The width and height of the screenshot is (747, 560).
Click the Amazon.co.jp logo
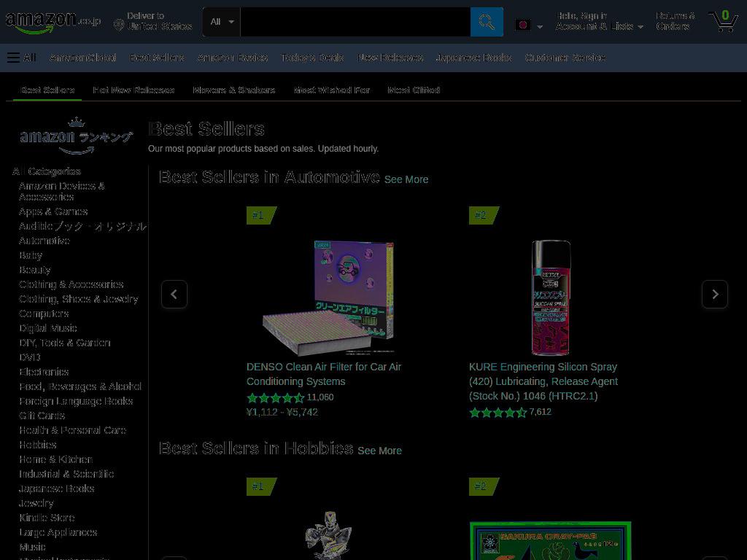[53, 22]
